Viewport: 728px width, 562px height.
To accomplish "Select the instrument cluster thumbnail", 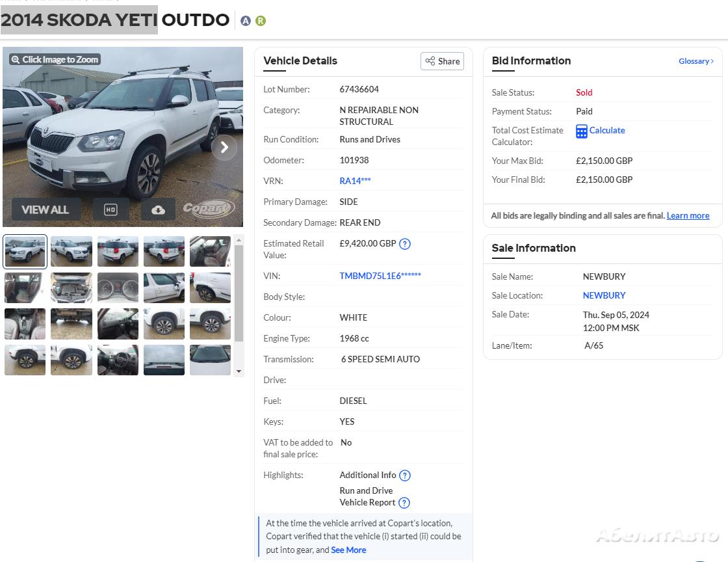I will 118,288.
